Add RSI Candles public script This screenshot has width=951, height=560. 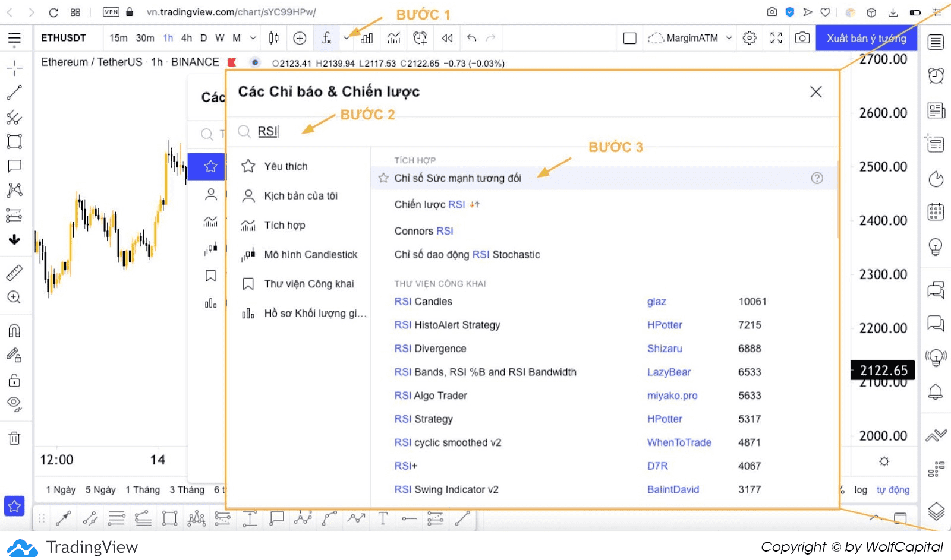[423, 302]
